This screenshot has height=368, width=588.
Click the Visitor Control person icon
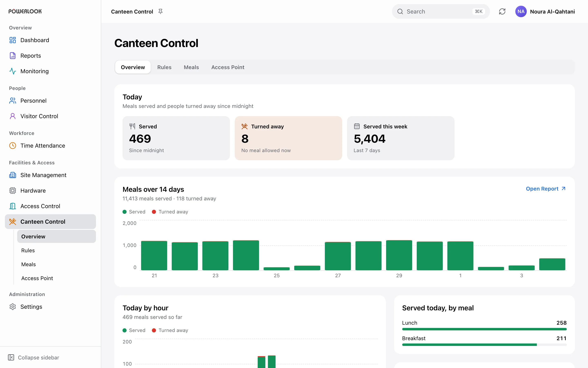[13, 116]
